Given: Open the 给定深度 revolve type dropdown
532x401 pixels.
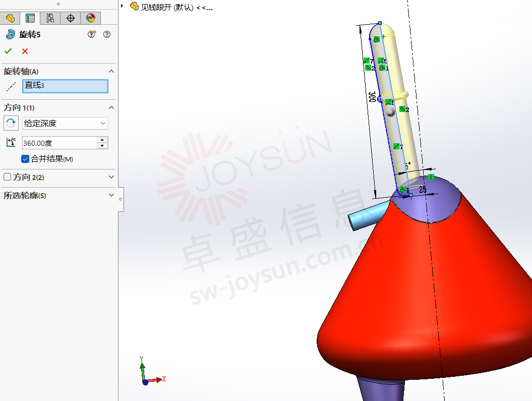Looking at the screenshot, I should 65,123.
